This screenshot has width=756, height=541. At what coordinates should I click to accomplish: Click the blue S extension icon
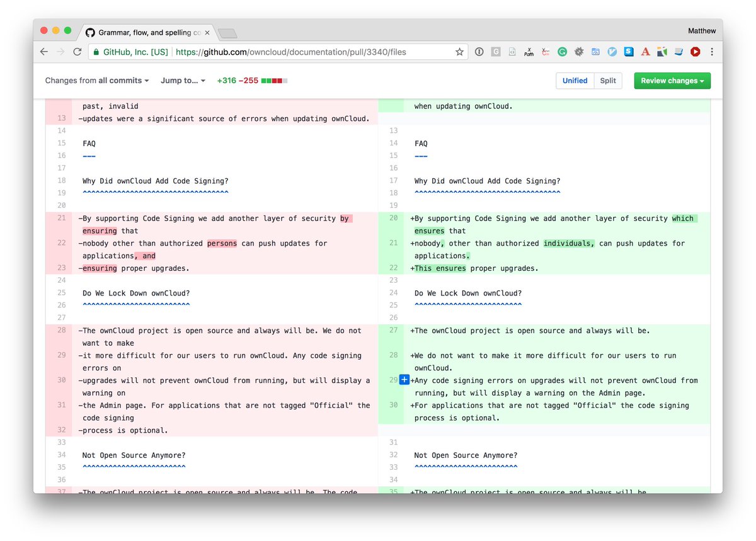(629, 52)
